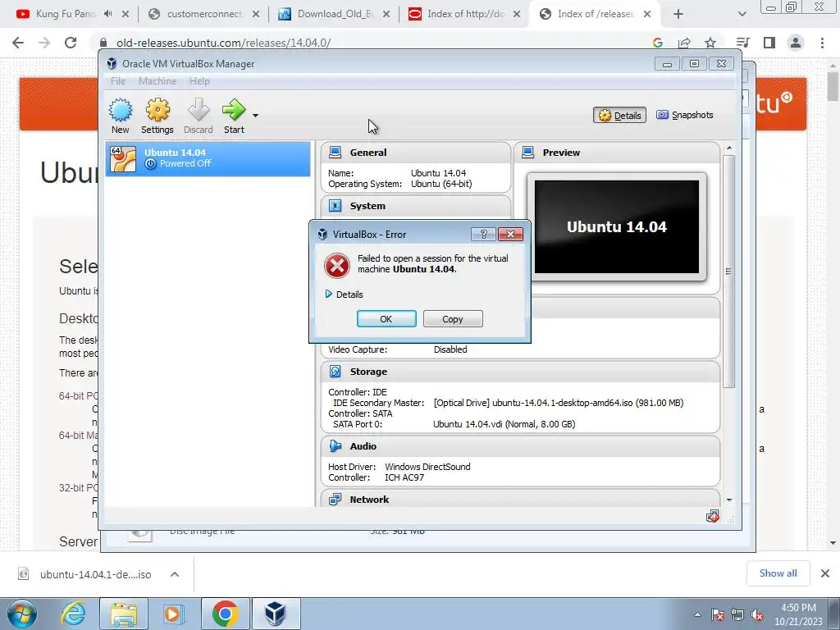Switch to the customerconnect browser tab
The height and width of the screenshot is (630, 840).
[x=203, y=14]
